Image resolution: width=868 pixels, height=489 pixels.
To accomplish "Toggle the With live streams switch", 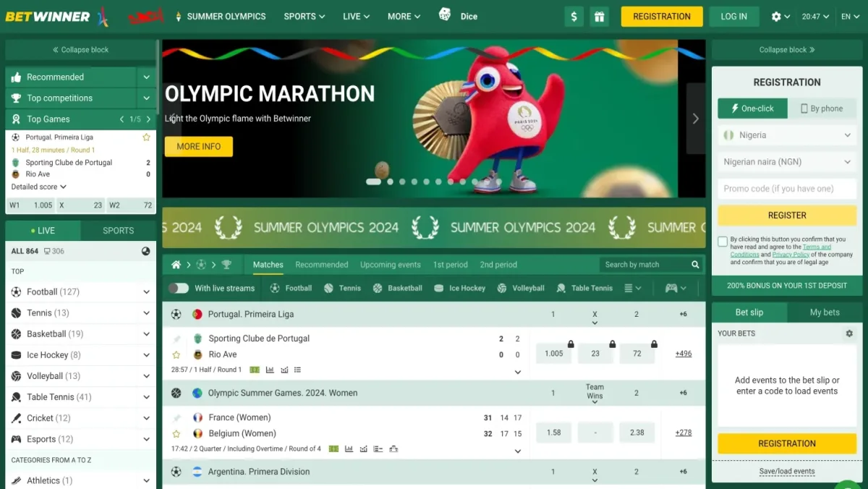I will pos(178,288).
